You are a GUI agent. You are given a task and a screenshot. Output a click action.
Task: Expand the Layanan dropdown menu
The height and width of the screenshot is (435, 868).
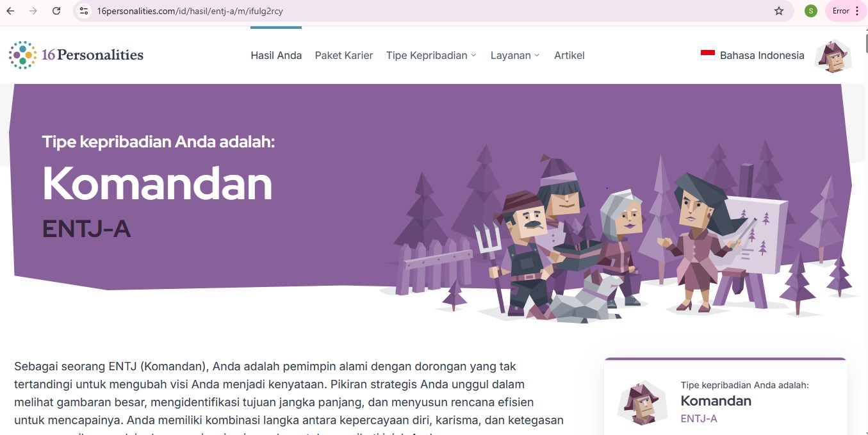click(515, 55)
